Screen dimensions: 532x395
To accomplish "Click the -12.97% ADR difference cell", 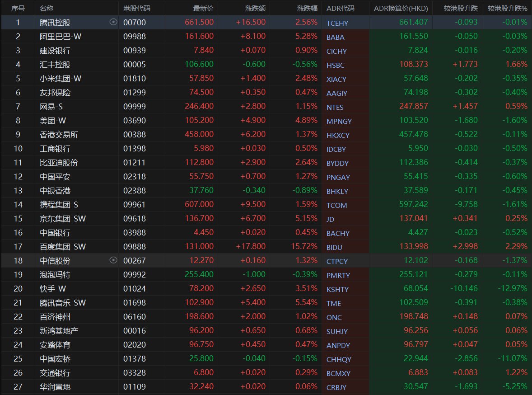I will point(512,288).
